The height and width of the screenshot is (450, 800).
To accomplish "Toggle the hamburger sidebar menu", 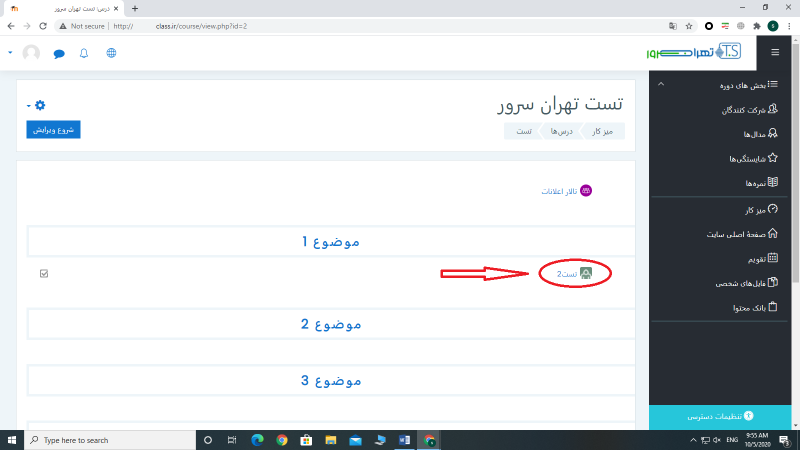I will point(775,52).
